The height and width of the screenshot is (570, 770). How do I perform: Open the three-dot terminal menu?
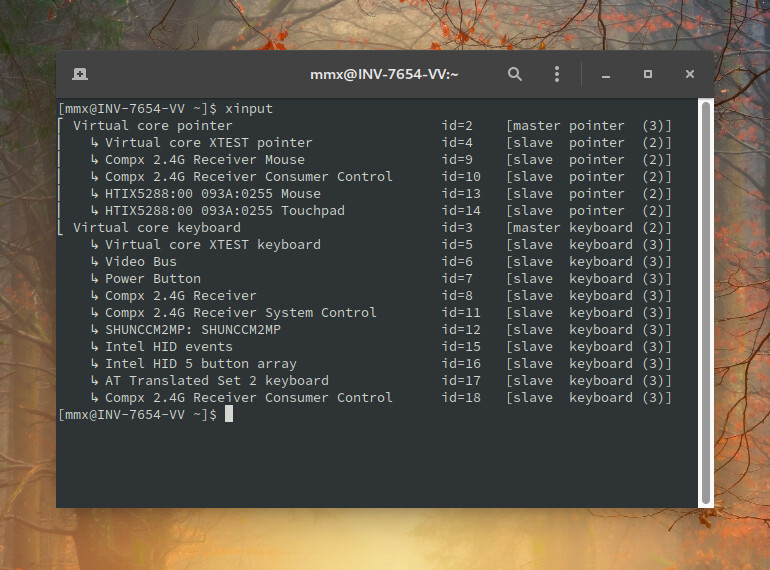[x=556, y=74]
